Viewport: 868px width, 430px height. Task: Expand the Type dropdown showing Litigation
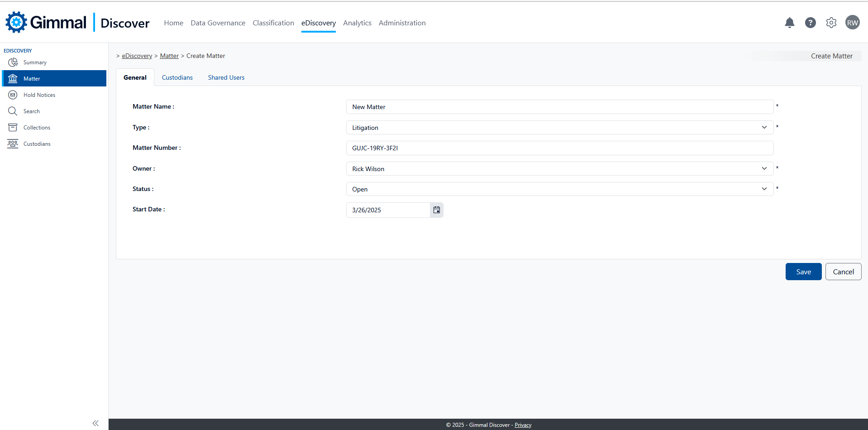pos(559,128)
